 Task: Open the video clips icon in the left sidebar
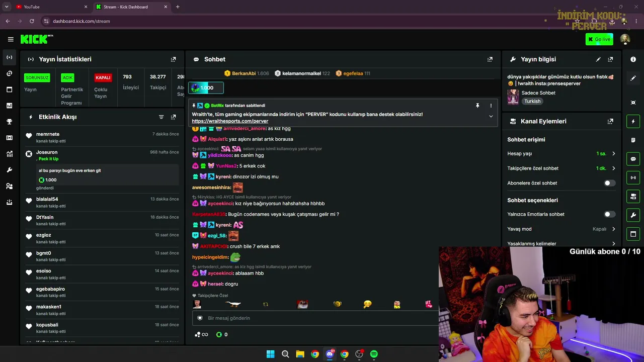[9, 138]
